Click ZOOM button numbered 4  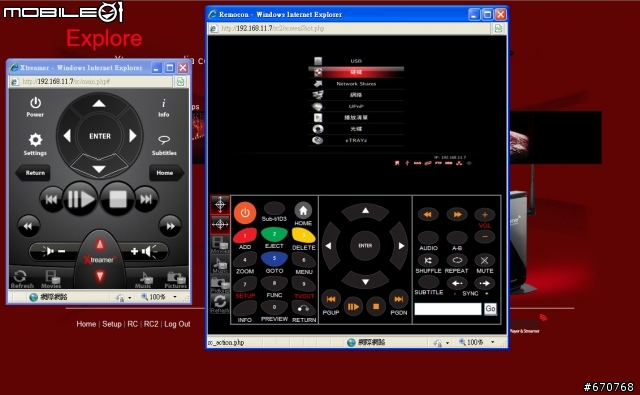[245, 260]
